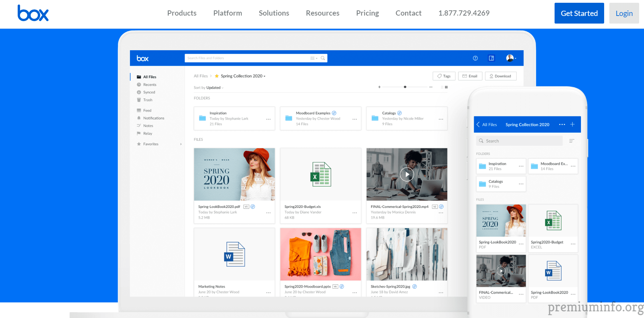Open the help question mark icon

click(x=475, y=58)
